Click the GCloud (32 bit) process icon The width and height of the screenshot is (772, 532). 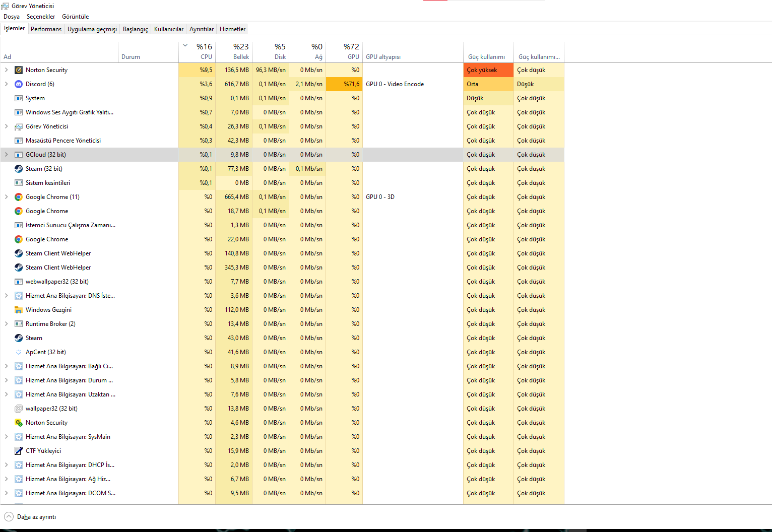pos(19,155)
